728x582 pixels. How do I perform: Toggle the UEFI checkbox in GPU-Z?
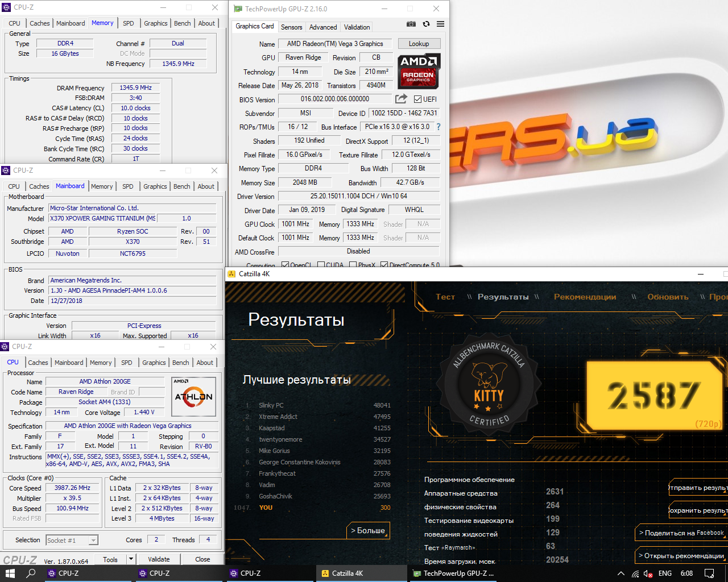point(417,99)
